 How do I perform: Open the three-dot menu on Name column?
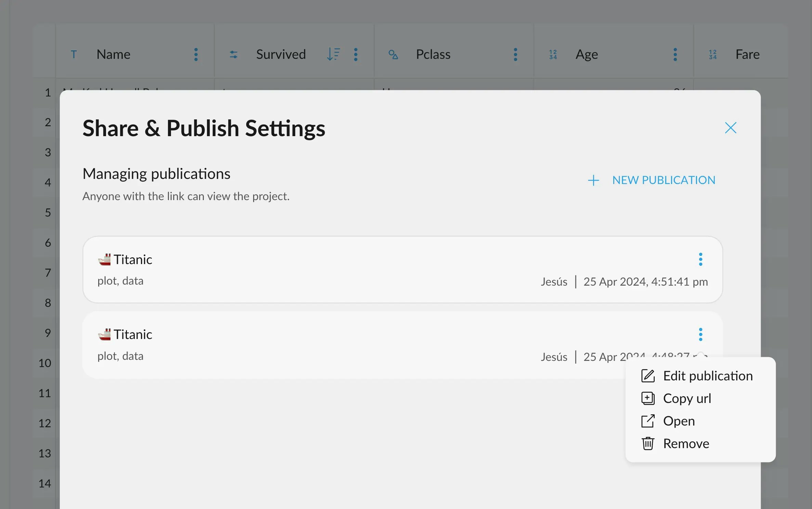tap(196, 54)
